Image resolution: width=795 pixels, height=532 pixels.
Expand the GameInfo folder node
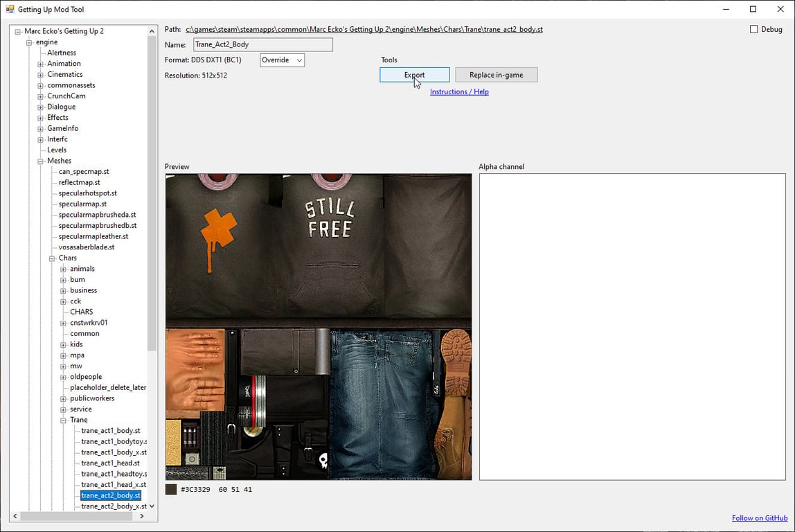pos(41,129)
